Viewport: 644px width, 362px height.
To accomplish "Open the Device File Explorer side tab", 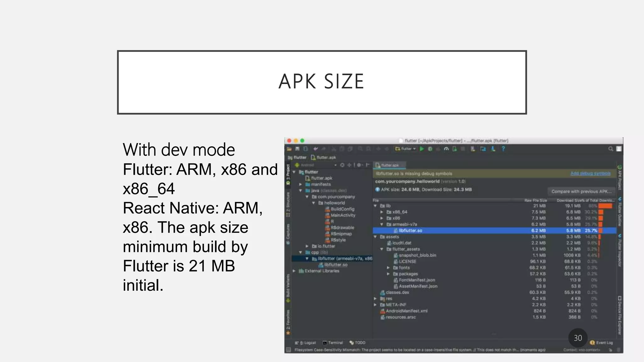I will pos(619,315).
